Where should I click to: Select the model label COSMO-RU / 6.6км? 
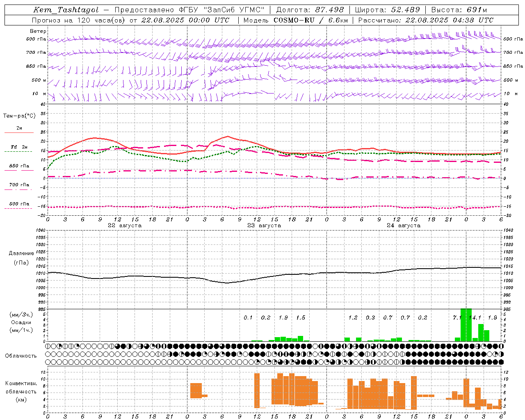tap(310, 20)
